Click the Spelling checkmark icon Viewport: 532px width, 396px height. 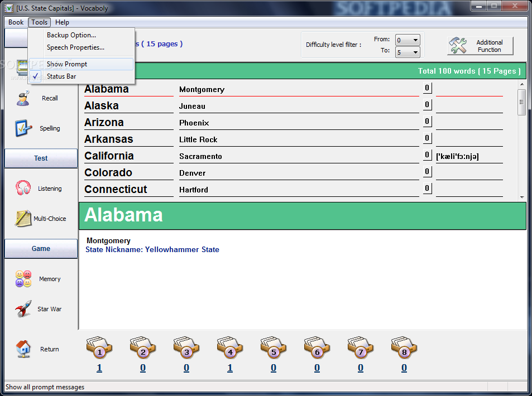coord(23,128)
